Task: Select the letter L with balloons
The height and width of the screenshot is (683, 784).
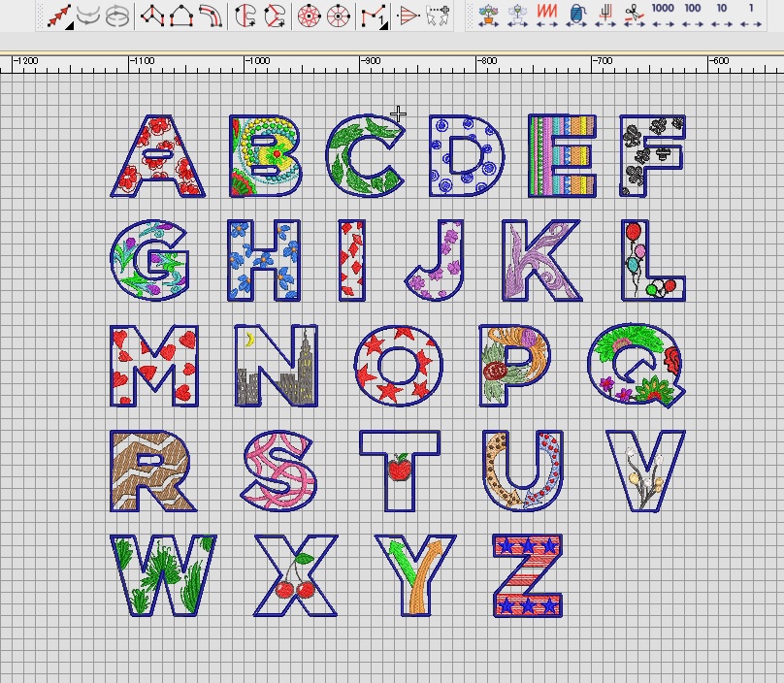Action: (x=654, y=261)
